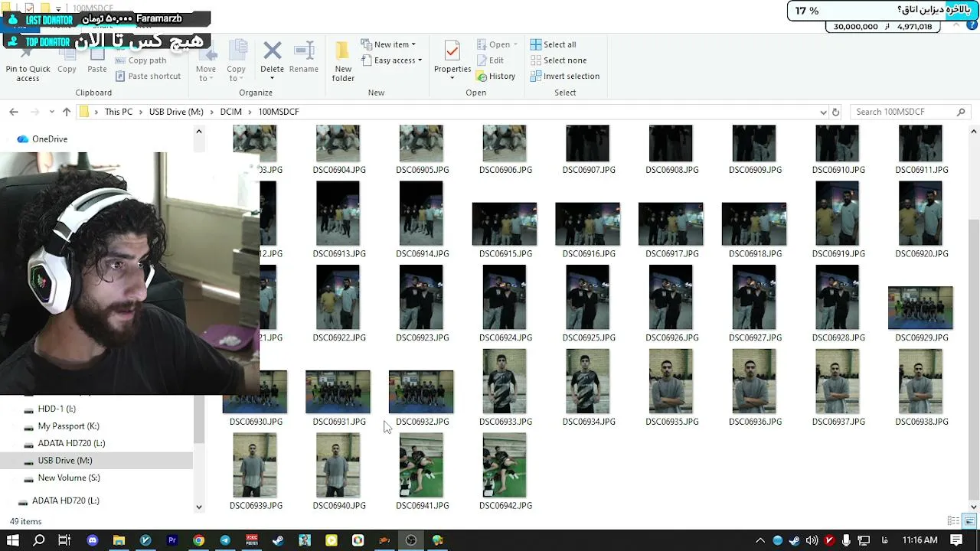
Task: Expand the Delete options arrow
Action: [x=272, y=77]
